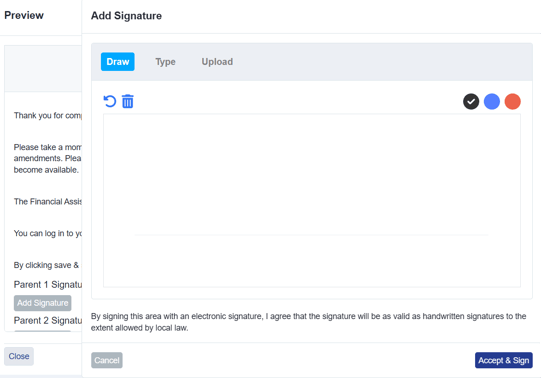Select the Parent 1 Signature label
Screen dimensions: 541x378
tap(48, 285)
